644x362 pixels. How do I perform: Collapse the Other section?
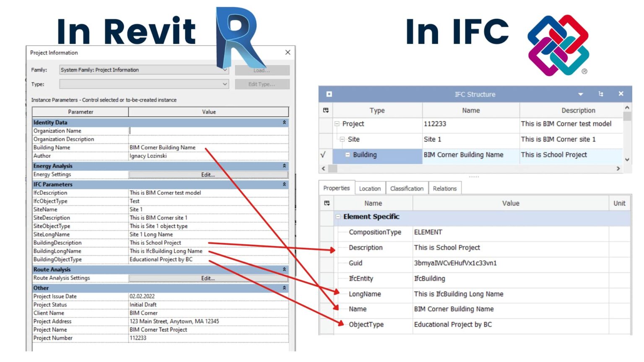click(284, 288)
